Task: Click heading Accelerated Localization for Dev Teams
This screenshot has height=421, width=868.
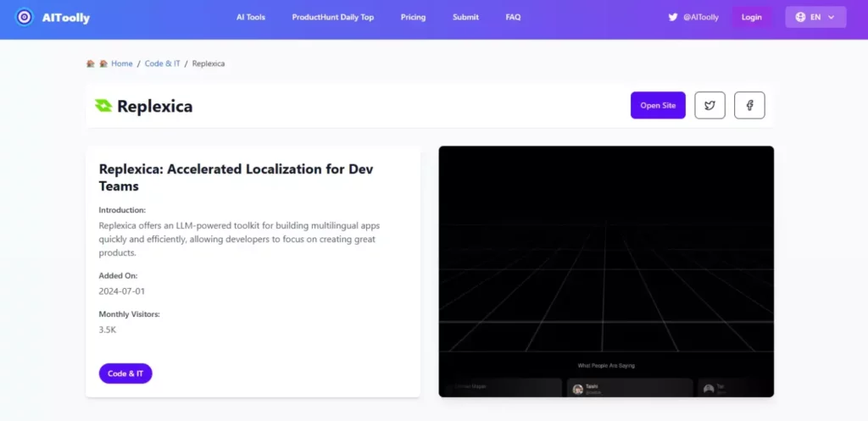Action: tap(236, 178)
